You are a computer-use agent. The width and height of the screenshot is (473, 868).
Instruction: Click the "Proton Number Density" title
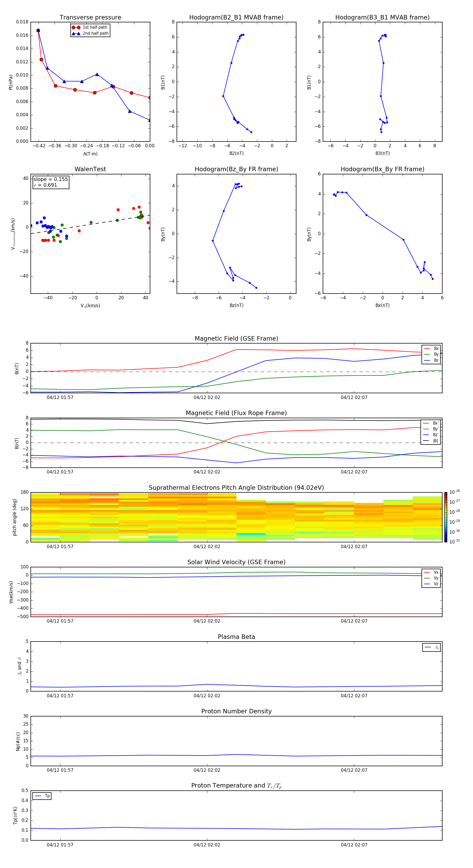(x=236, y=711)
